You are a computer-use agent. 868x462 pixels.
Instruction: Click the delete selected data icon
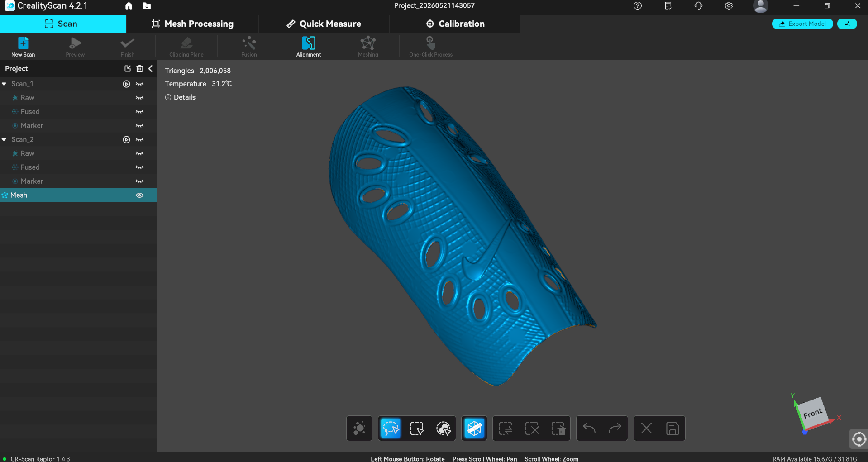[558, 428]
